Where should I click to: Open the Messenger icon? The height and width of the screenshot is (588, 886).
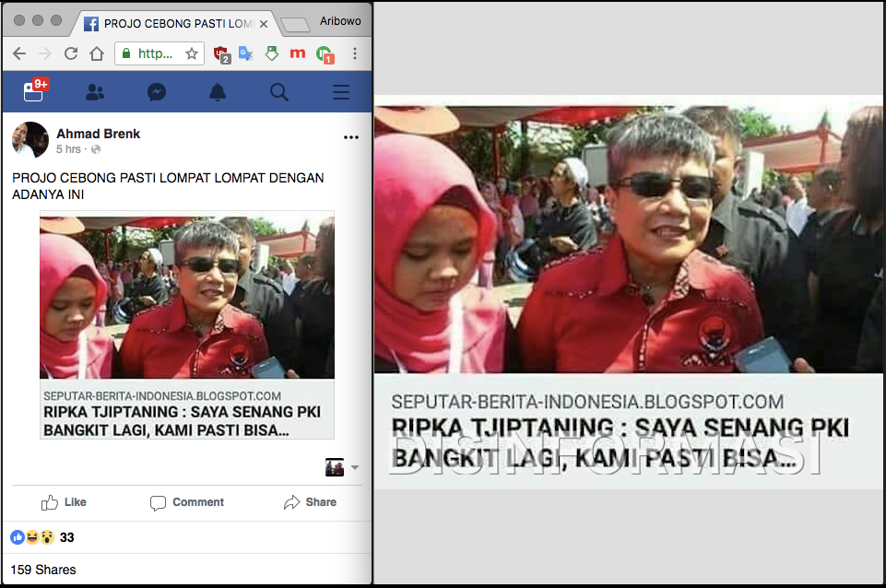pos(157,92)
